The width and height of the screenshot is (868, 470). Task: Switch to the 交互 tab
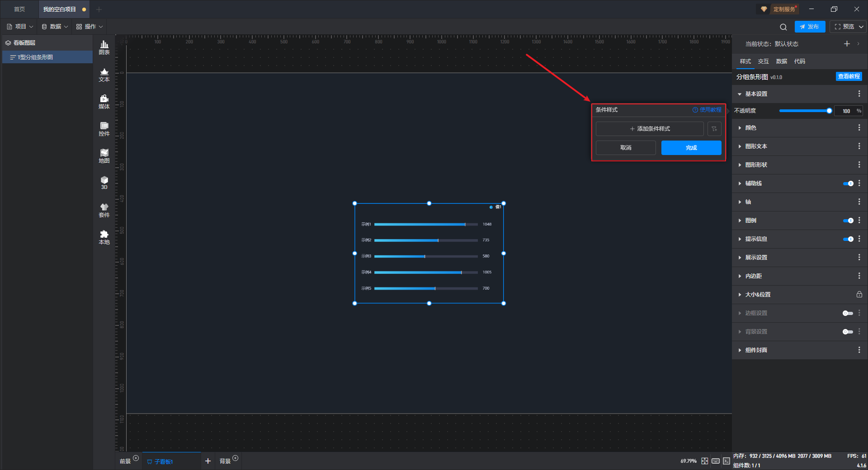(764, 61)
